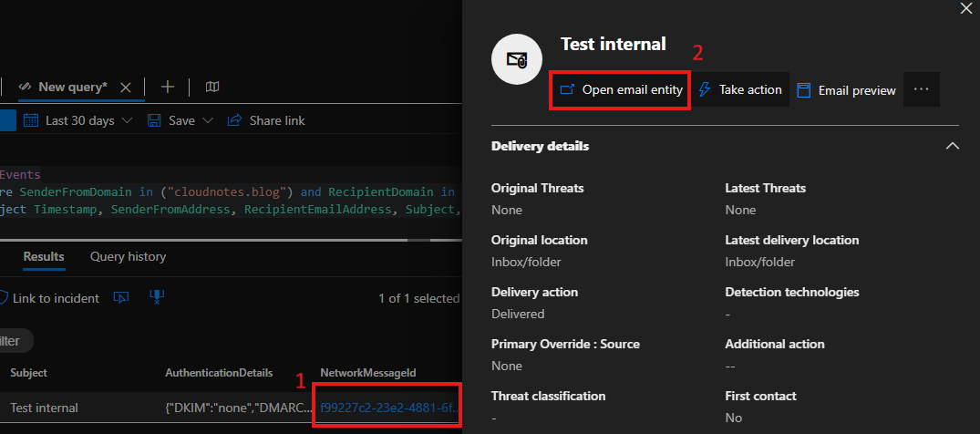Click Share link

click(266, 120)
